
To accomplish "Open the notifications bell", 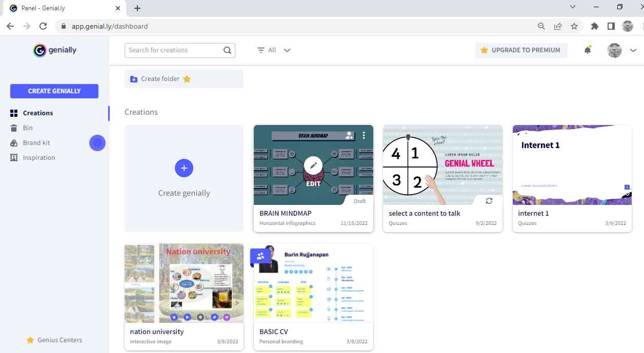I will (588, 50).
